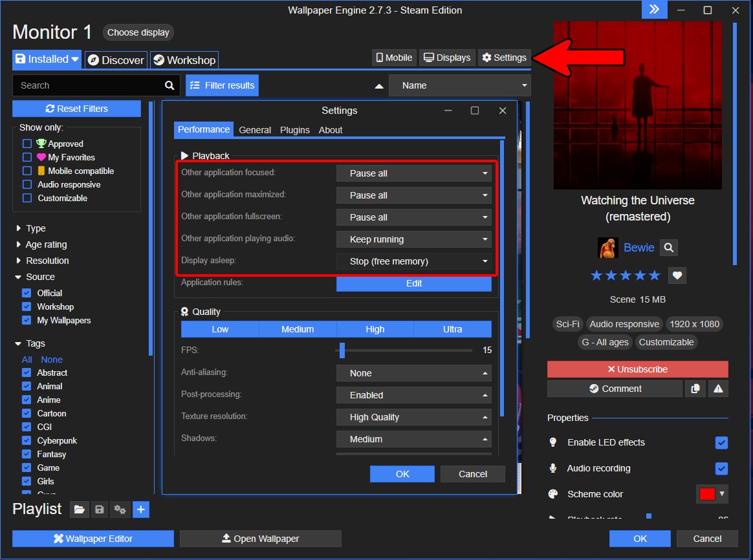
Task: Favorite the wallpaper with heart icon
Action: [677, 275]
